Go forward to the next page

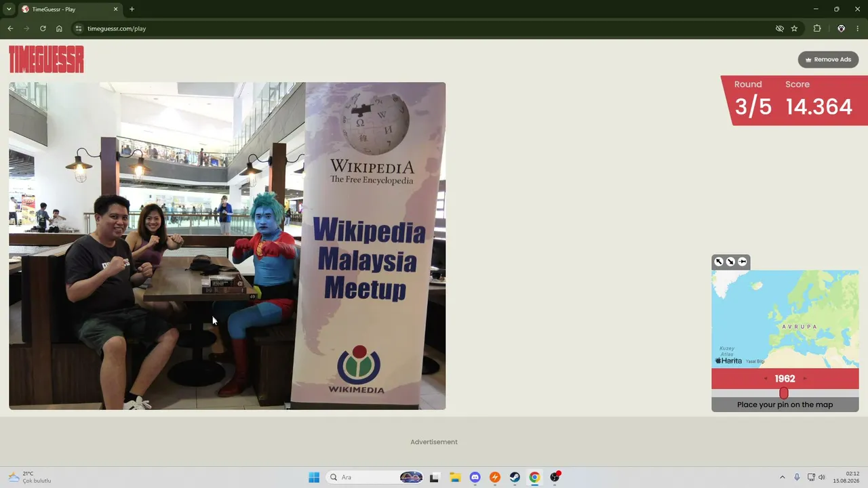(x=26, y=28)
